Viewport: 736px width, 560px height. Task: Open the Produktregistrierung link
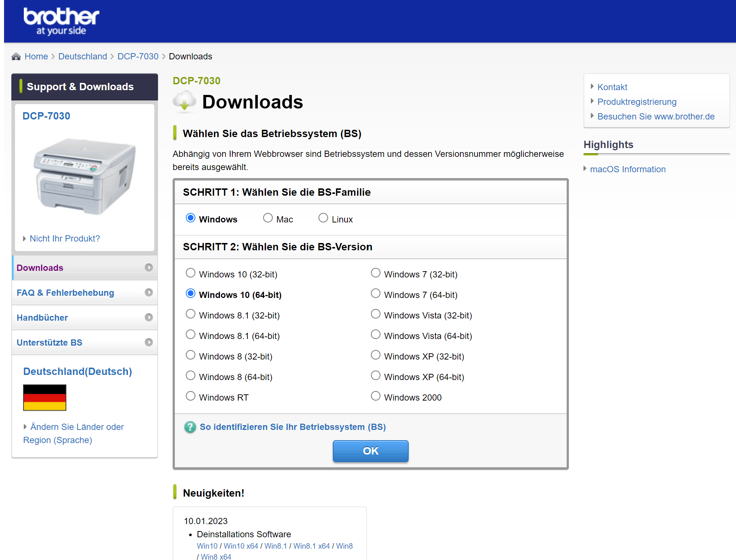637,102
